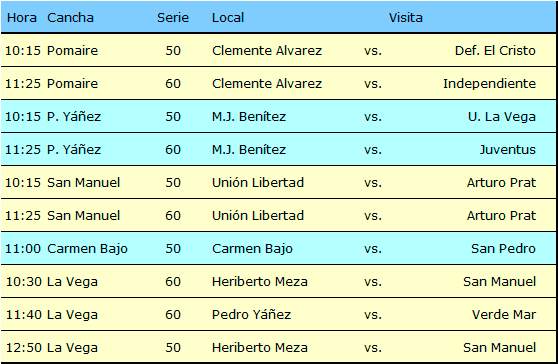Select Heriberto Meza in the 12:50 row
Image resolution: width=558 pixels, height=364 pixels.
pos(260,348)
